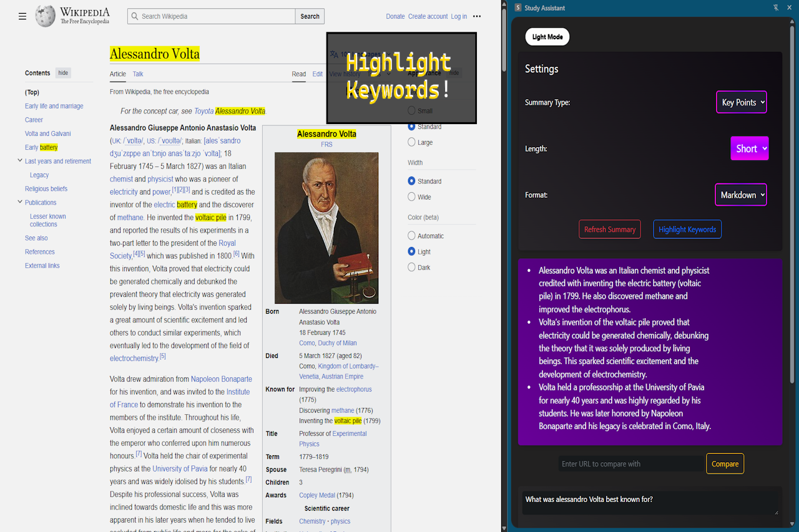Select Standard text size radio button

click(x=411, y=127)
